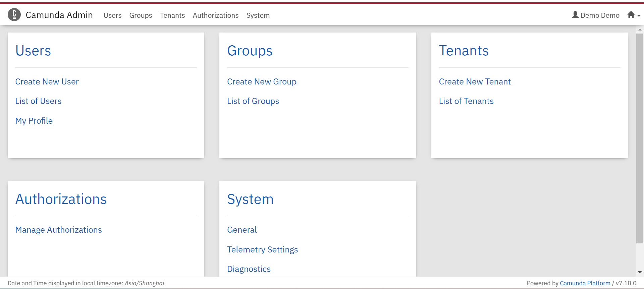Click Create New Tenant link
The height and width of the screenshot is (289, 644).
point(475,82)
